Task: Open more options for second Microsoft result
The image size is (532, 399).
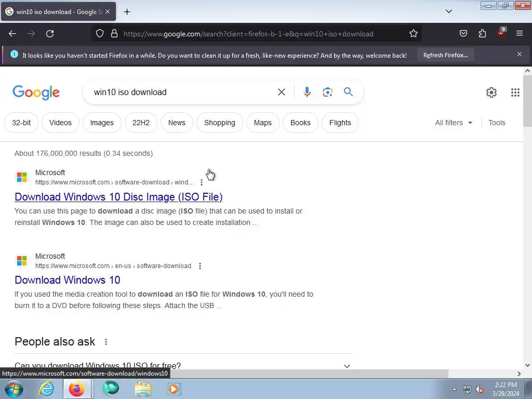Action: (200, 265)
